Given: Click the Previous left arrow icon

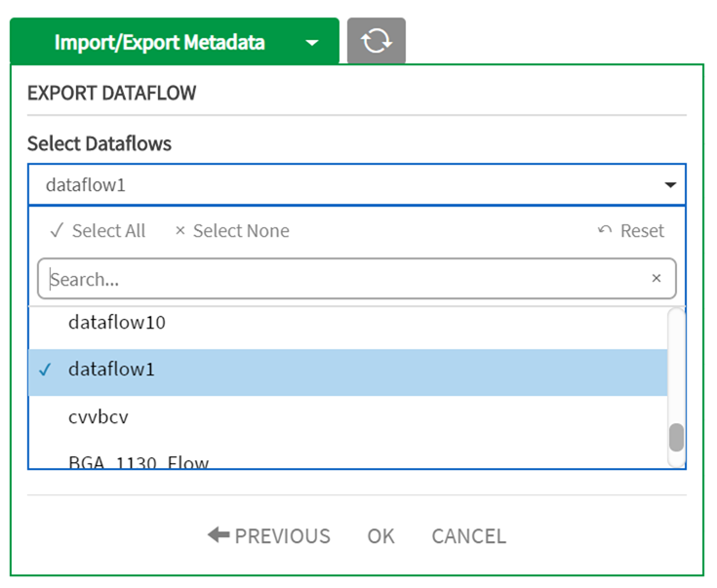Looking at the screenshot, I should click(219, 535).
